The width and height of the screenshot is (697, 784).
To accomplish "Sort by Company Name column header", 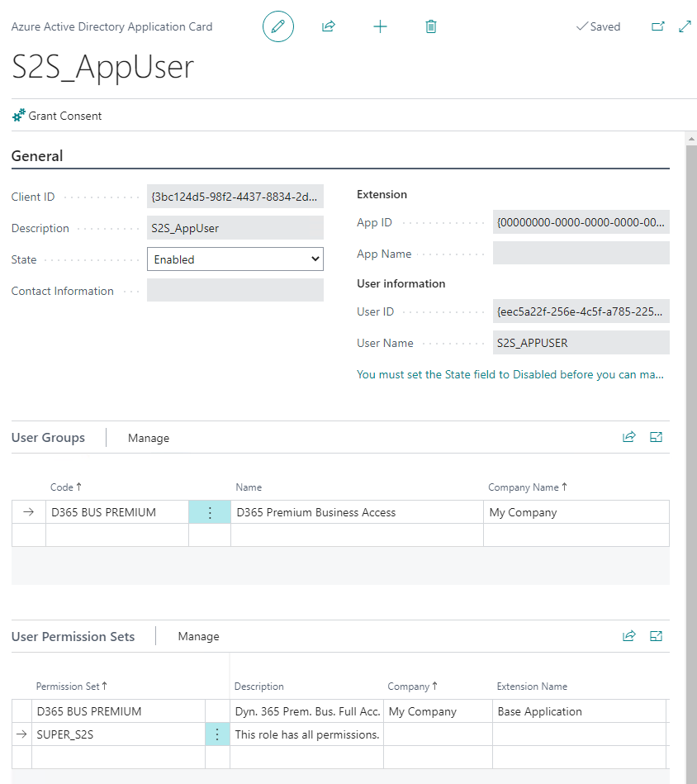I will pyautogui.click(x=528, y=487).
